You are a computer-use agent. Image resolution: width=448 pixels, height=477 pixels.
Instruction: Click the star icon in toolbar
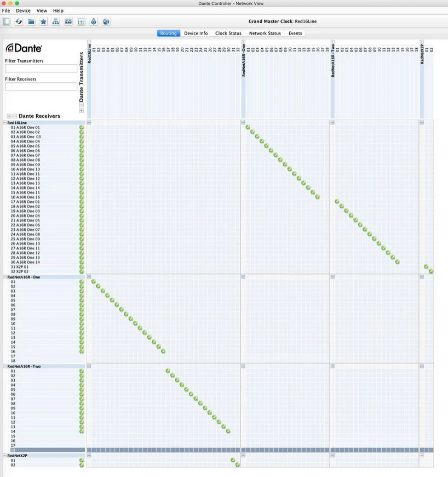(x=43, y=21)
